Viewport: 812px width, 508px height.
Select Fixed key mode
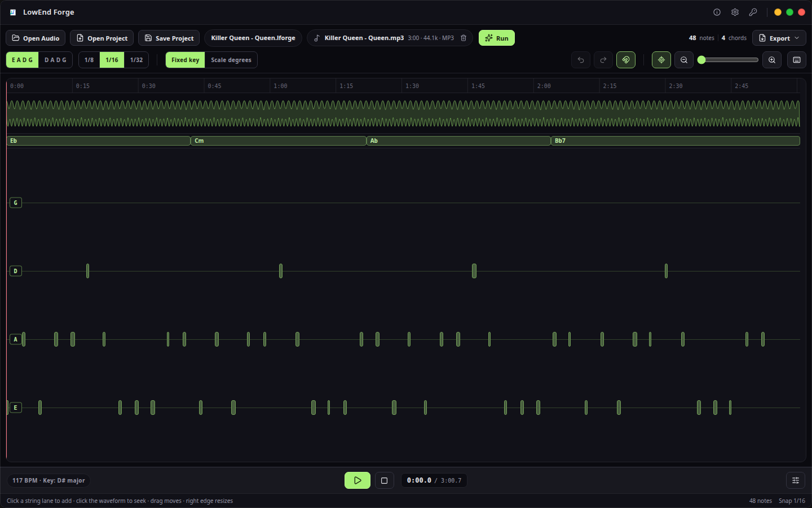pos(186,60)
